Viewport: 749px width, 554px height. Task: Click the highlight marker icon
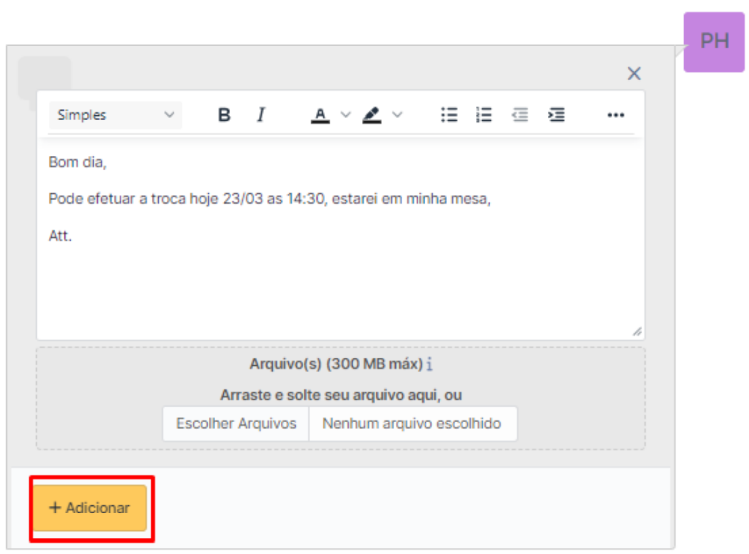tap(372, 115)
